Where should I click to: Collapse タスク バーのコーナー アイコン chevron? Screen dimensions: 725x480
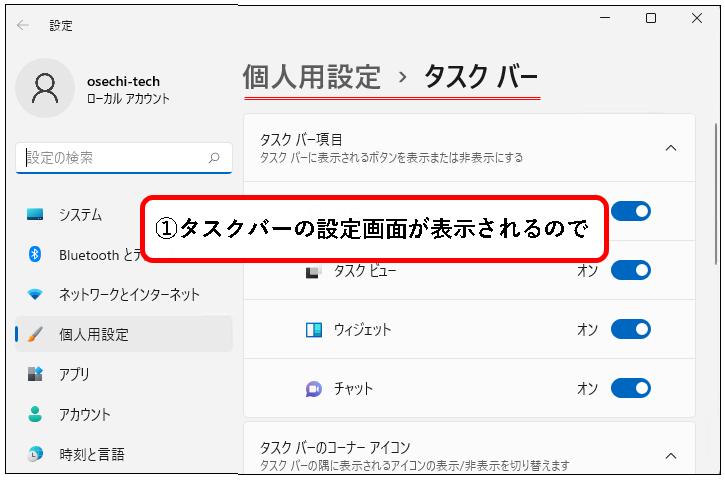670,456
